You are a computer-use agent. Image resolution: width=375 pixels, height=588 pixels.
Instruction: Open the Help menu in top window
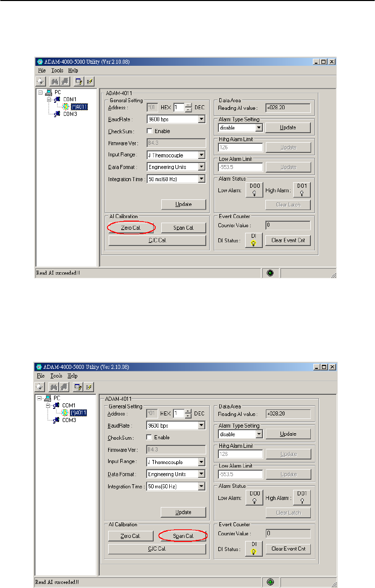coord(73,70)
